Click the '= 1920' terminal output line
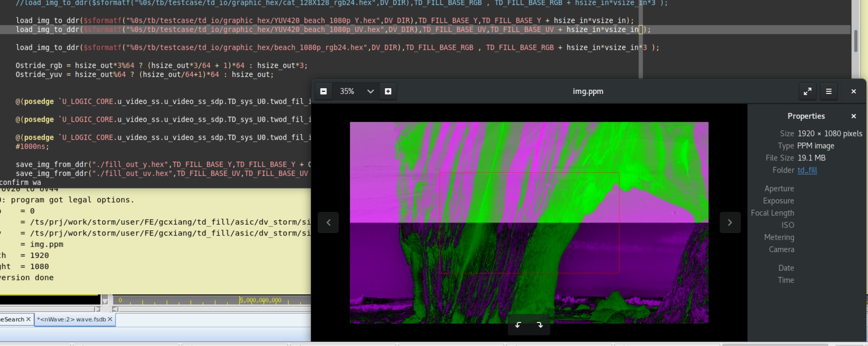This screenshot has height=346, width=868. (34, 255)
